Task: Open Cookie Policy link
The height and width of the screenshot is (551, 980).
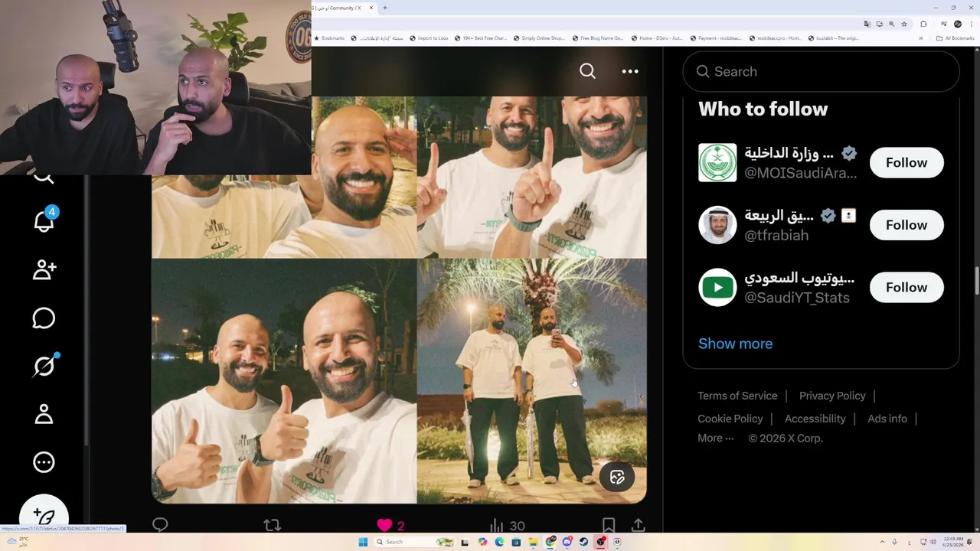Action: 730,419
